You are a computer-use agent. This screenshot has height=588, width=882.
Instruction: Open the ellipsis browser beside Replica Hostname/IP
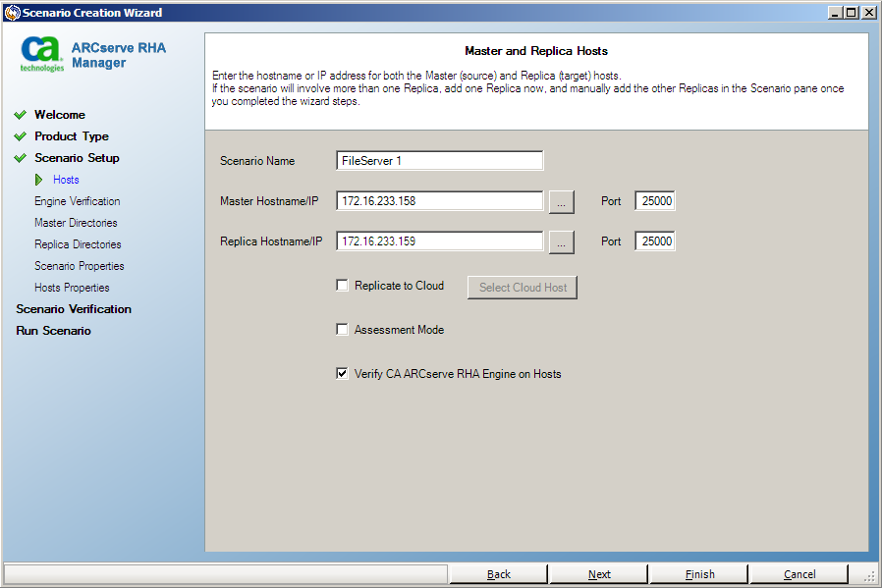pos(561,241)
